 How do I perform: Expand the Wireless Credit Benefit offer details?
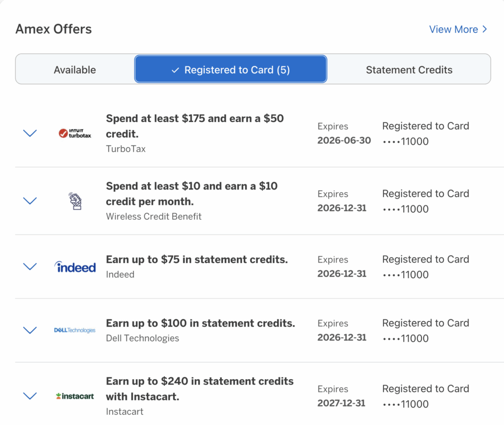click(x=30, y=200)
